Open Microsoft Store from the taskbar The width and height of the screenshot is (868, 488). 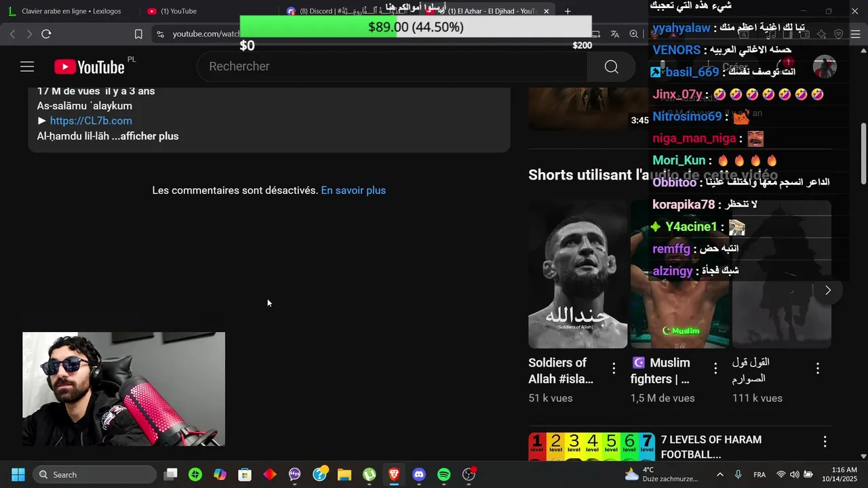245,474
